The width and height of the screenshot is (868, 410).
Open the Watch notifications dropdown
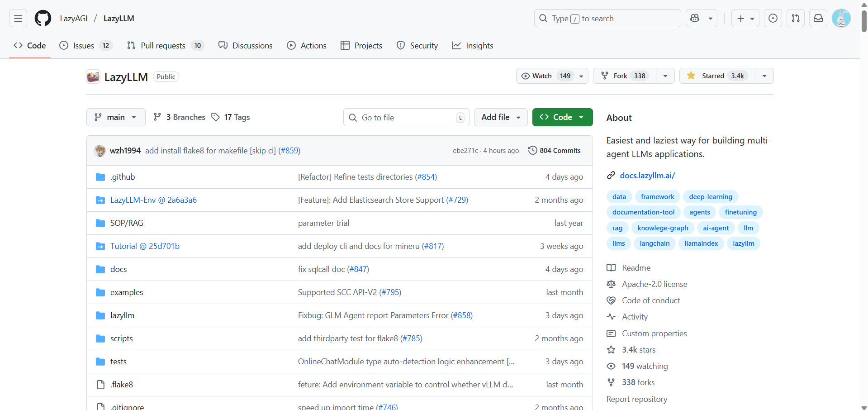[552, 76]
